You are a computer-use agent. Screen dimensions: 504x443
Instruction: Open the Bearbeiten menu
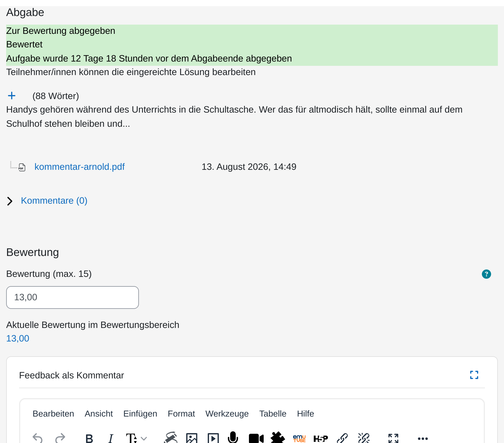pyautogui.click(x=53, y=414)
